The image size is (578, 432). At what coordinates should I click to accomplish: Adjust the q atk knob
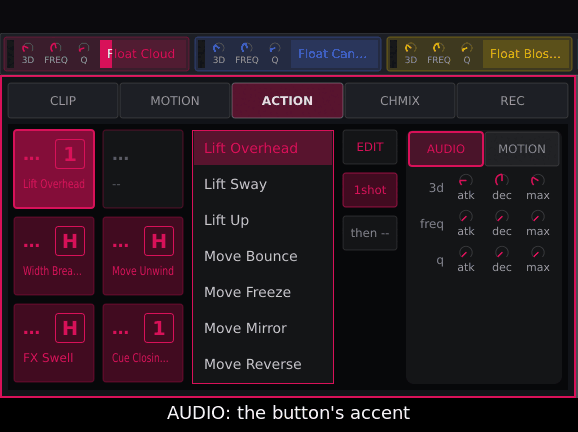(466, 252)
